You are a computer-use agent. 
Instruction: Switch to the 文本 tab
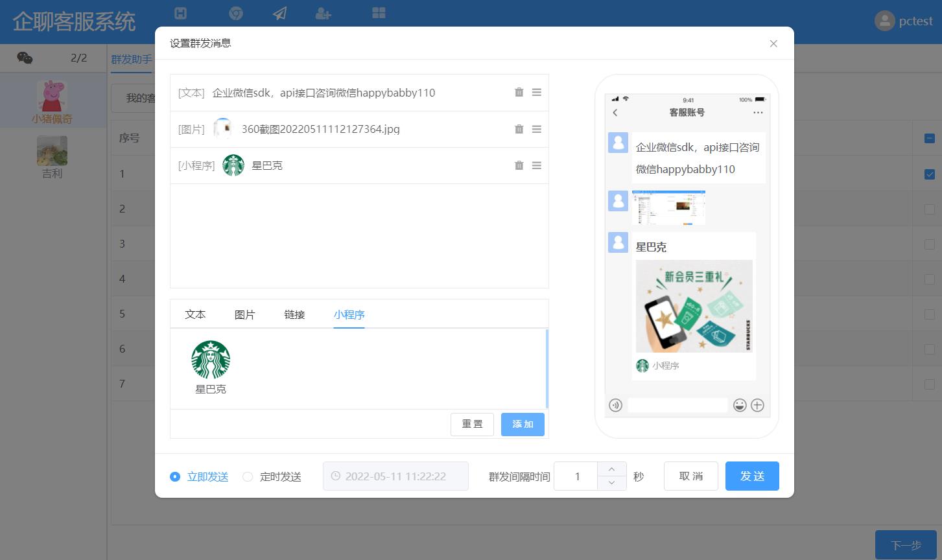point(195,314)
